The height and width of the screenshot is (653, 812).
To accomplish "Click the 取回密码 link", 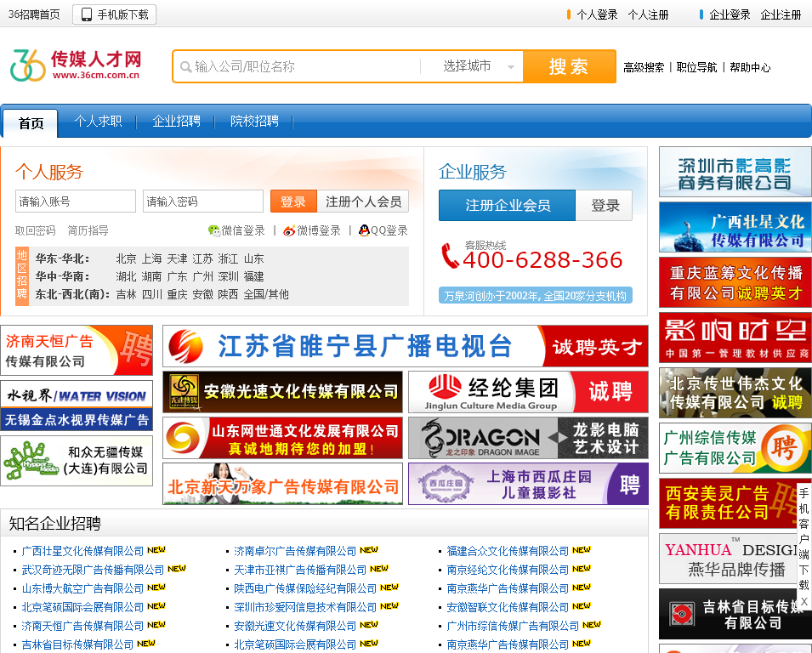I will click(35, 230).
